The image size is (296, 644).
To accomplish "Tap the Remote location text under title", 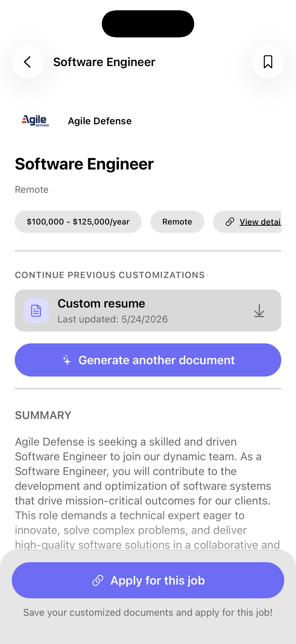I will [x=32, y=190].
